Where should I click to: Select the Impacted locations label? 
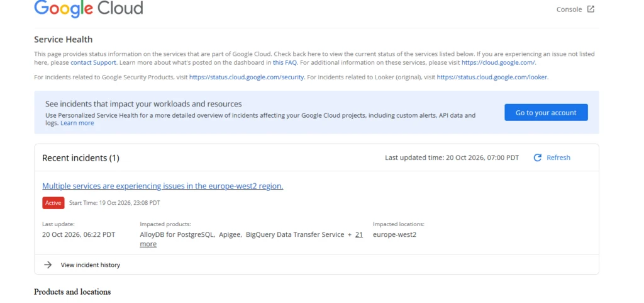pos(398,224)
